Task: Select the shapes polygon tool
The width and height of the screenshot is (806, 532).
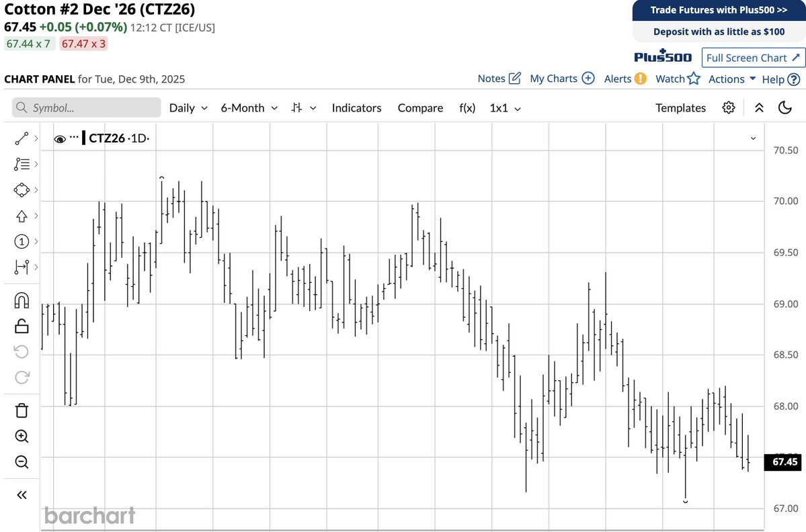Action: tap(22, 190)
